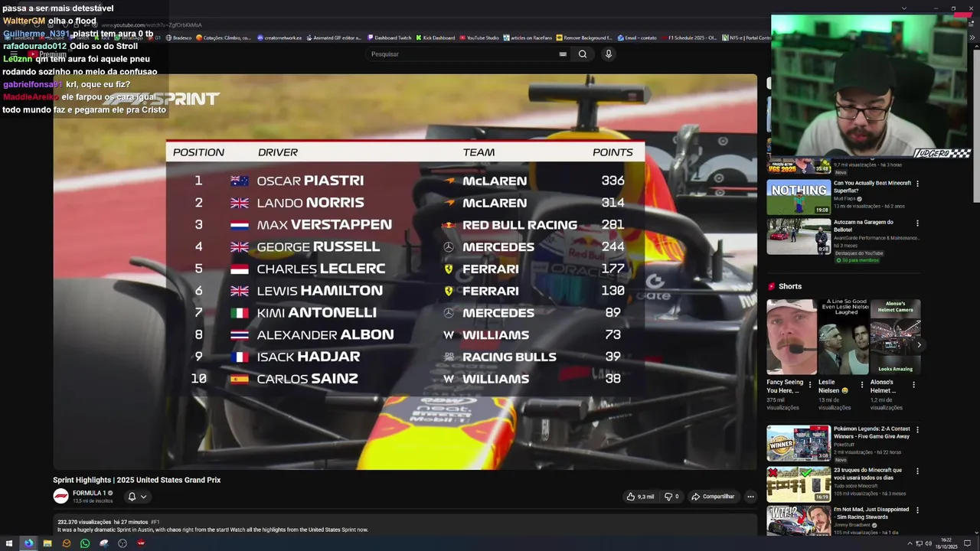
Task: Open options menu for Leslie Nielsen short
Action: [x=862, y=384]
